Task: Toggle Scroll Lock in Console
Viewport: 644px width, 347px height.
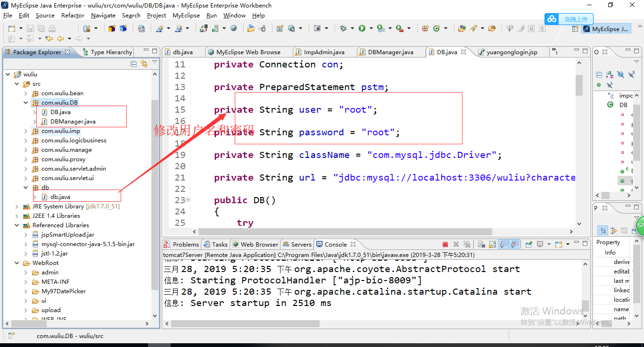Action: 492,244
